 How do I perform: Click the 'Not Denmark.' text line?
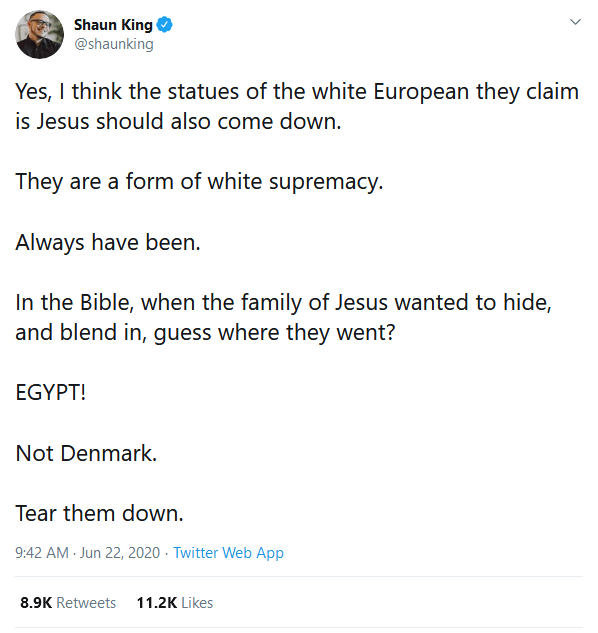tap(86, 453)
